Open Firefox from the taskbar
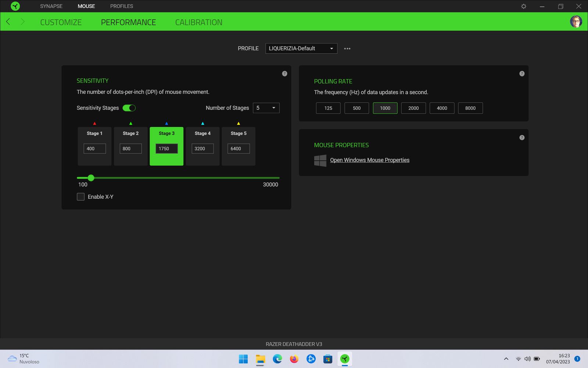Screen dimensions: 588x368 [x=294, y=359]
